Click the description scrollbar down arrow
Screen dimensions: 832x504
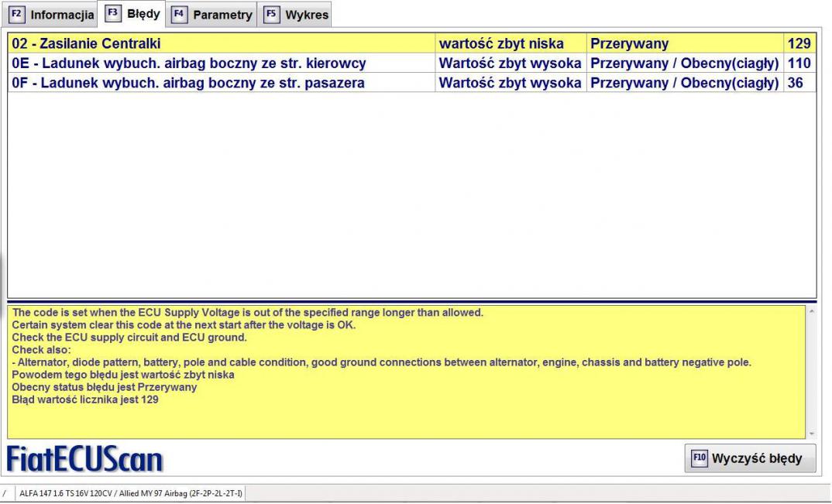pyautogui.click(x=812, y=434)
